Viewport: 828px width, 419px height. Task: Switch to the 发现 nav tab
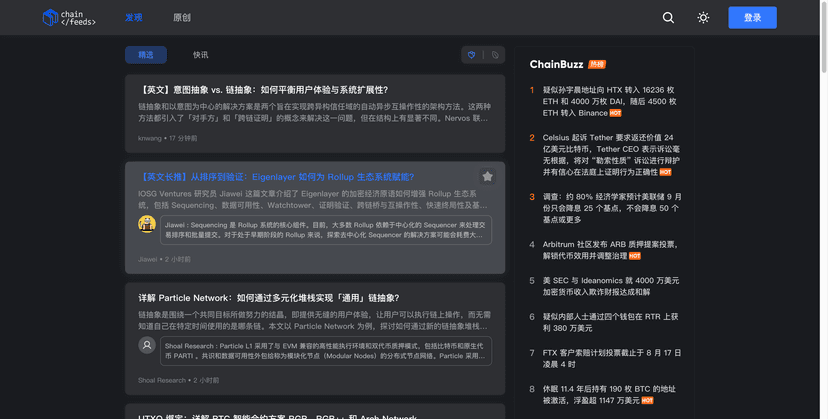click(134, 17)
